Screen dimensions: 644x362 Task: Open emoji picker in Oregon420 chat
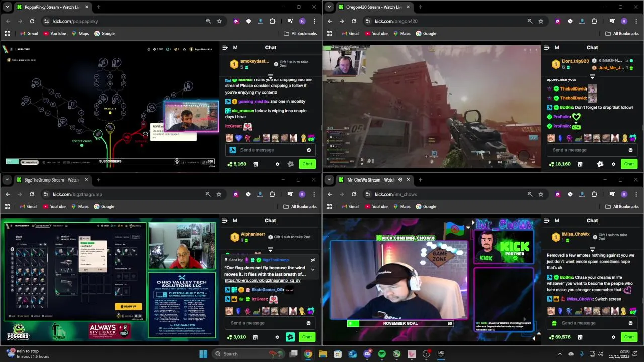[x=630, y=150]
